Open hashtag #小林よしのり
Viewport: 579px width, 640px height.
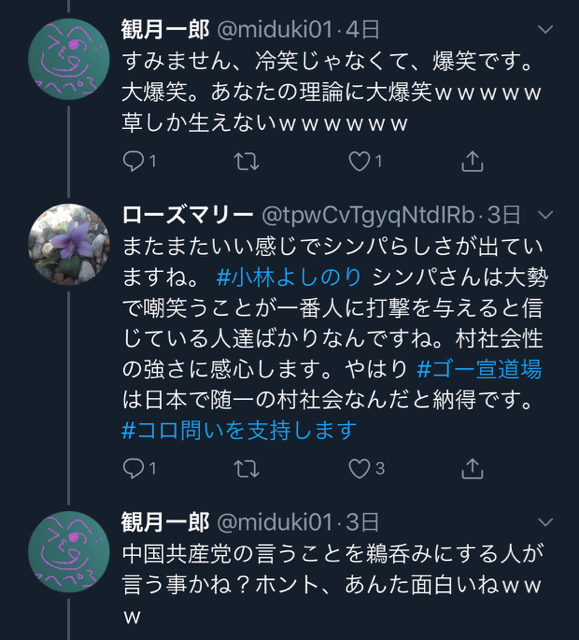[x=289, y=278]
